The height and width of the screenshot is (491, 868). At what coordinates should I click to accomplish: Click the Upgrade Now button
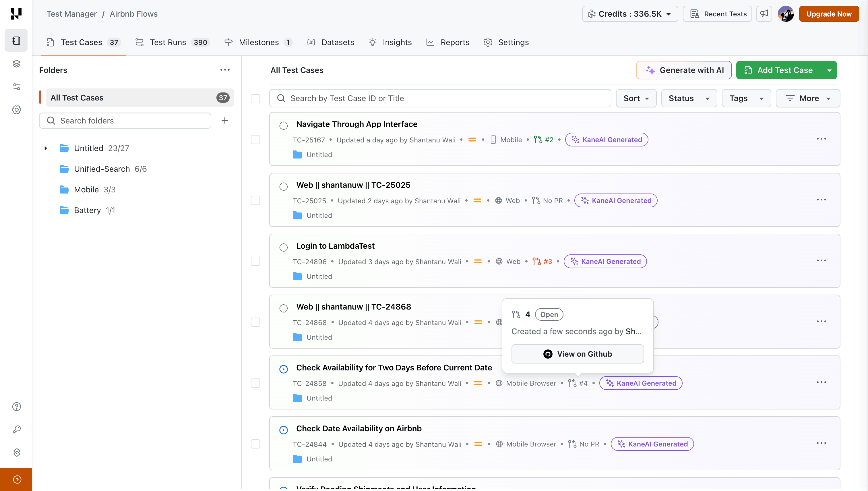(x=829, y=14)
